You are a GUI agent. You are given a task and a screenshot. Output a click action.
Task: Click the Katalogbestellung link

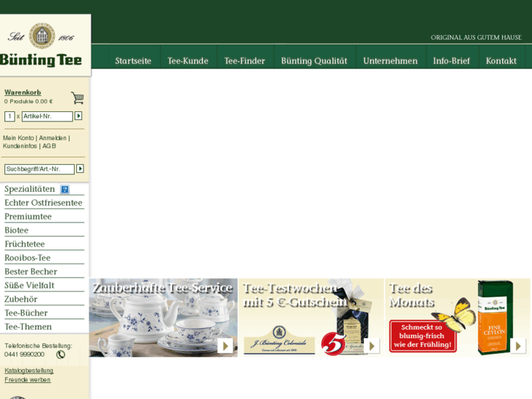pyautogui.click(x=29, y=370)
